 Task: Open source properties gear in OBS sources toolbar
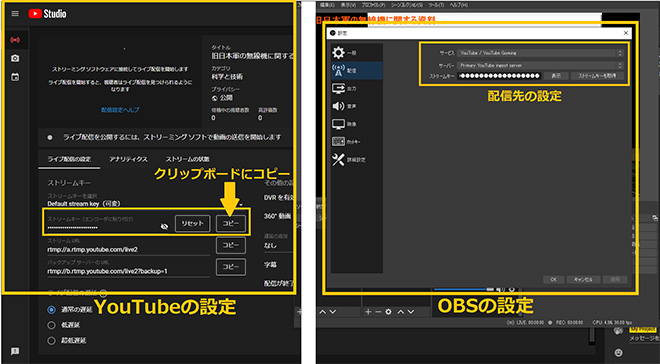(x=389, y=312)
